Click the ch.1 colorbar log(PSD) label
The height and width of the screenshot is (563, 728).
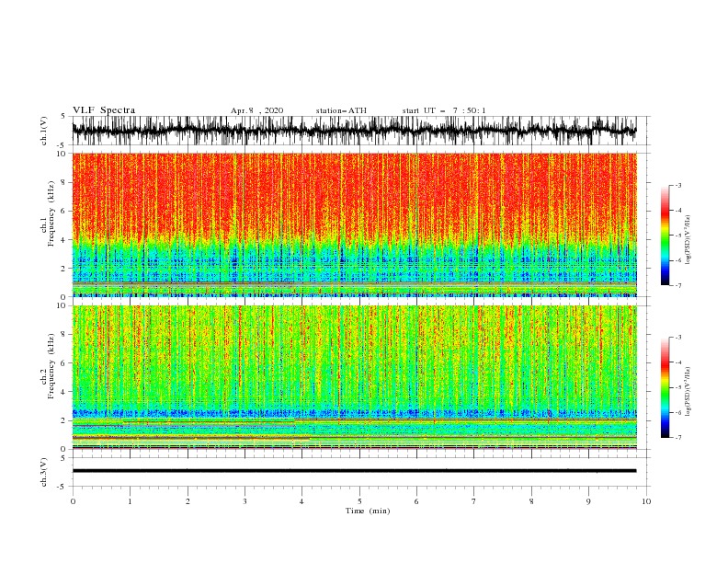[x=688, y=240]
